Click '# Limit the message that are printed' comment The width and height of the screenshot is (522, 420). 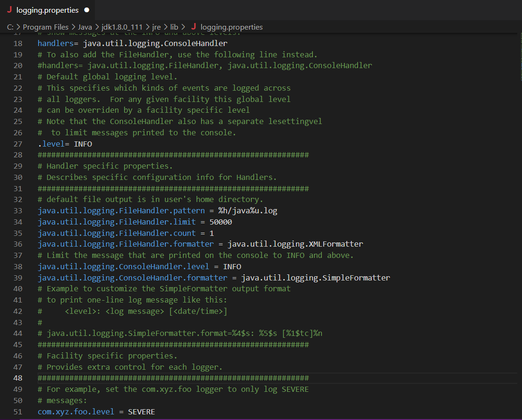(195, 255)
